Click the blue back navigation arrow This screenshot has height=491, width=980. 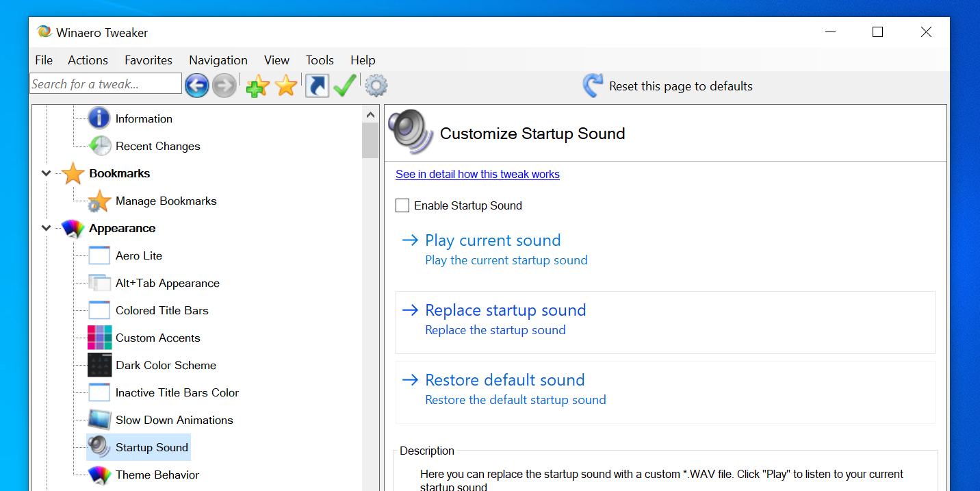(197, 86)
